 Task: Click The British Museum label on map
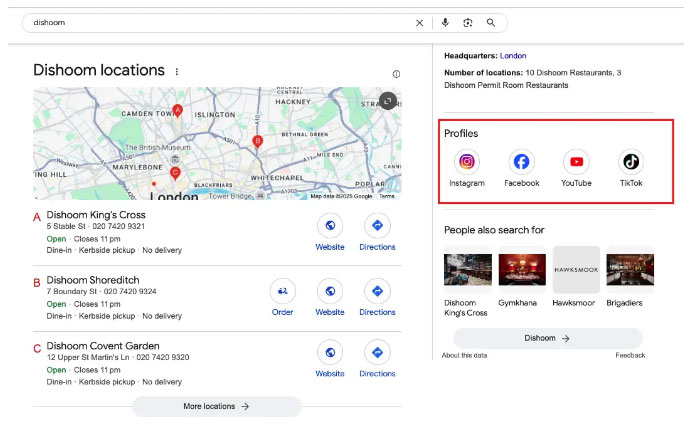coord(158,147)
